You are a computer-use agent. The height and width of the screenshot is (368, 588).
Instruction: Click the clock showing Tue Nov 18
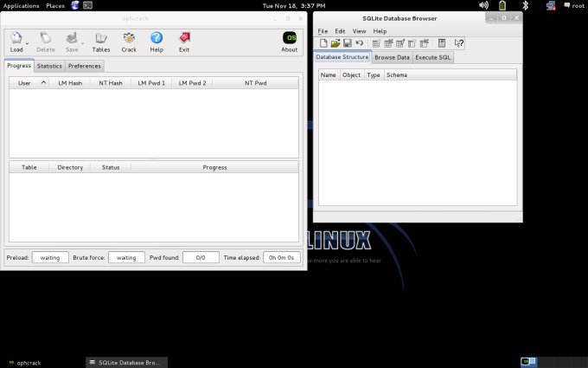294,6
